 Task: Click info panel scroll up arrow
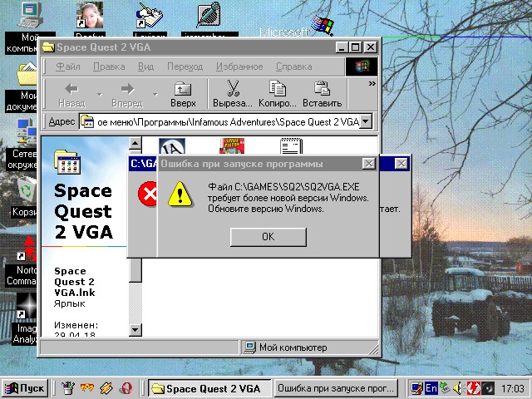tap(135, 143)
